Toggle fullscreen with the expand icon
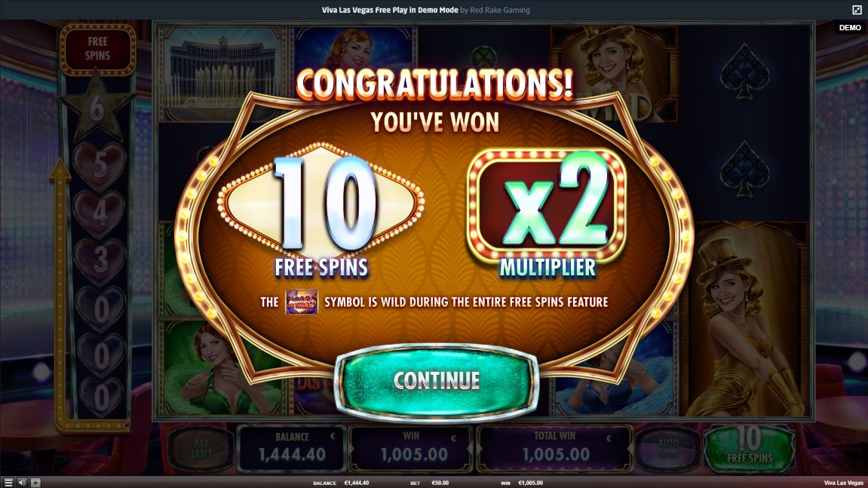Image resolution: width=868 pixels, height=488 pixels. pos(857,9)
